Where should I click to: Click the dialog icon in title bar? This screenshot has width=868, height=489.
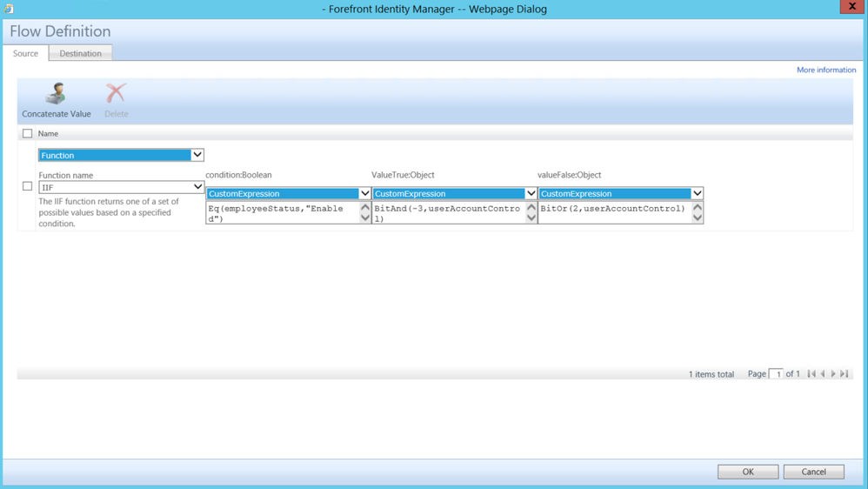(x=9, y=9)
